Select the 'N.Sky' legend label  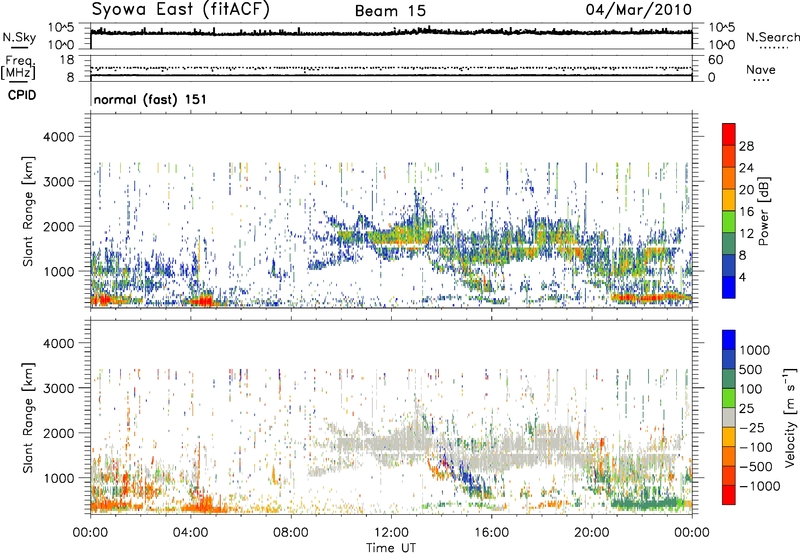coord(19,37)
